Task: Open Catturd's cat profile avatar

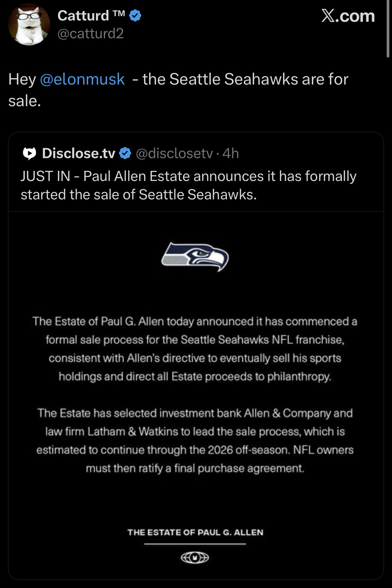Action: [29, 25]
